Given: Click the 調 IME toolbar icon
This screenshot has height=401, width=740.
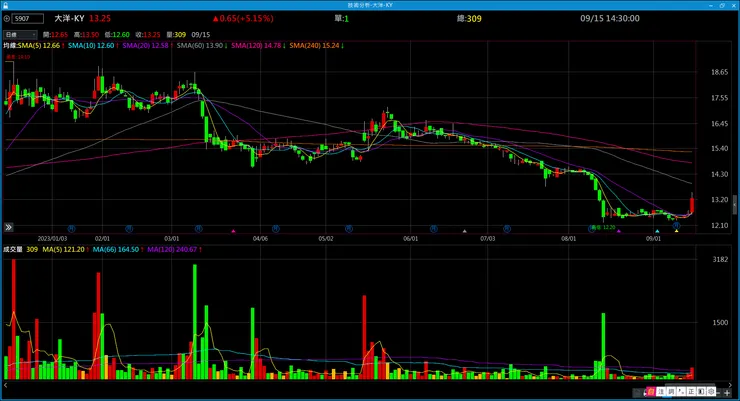Looking at the screenshot, I should pos(671,391).
